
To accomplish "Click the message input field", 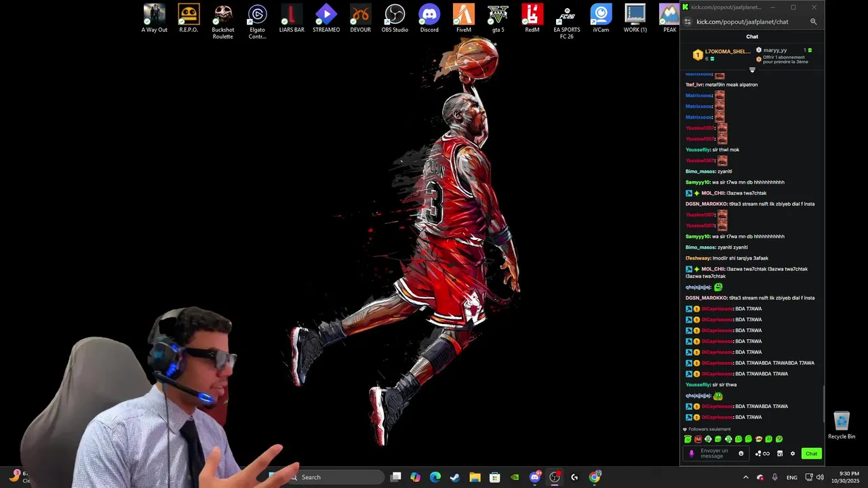I will tap(715, 453).
